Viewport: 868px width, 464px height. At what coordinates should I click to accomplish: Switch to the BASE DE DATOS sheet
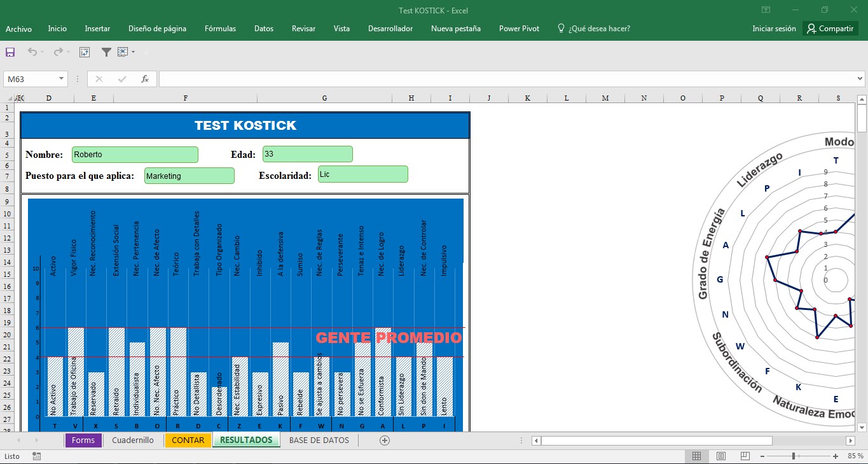(319, 440)
